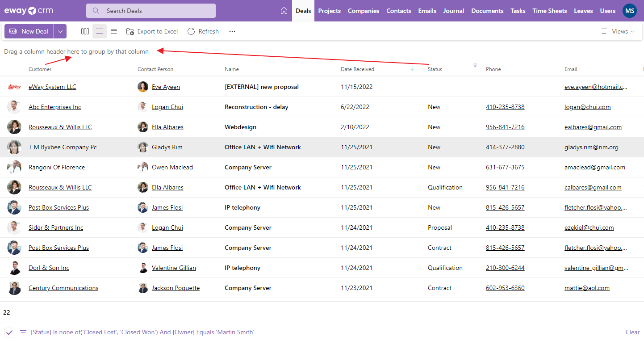Image resolution: width=644 pixels, height=341 pixels.
Task: Open the Projects tab
Action: [x=329, y=11]
